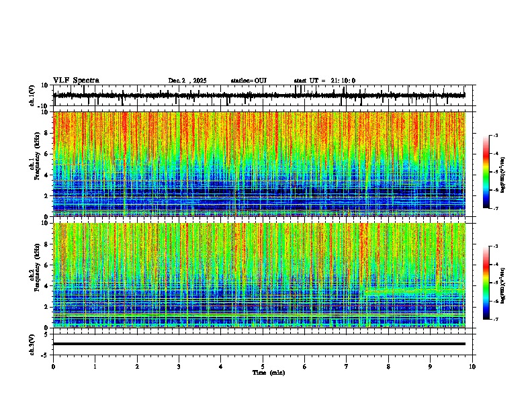Image resolution: width=532 pixels, height=411 pixels.
Task: Click time axis tick label '5'
Action: pos(263,367)
